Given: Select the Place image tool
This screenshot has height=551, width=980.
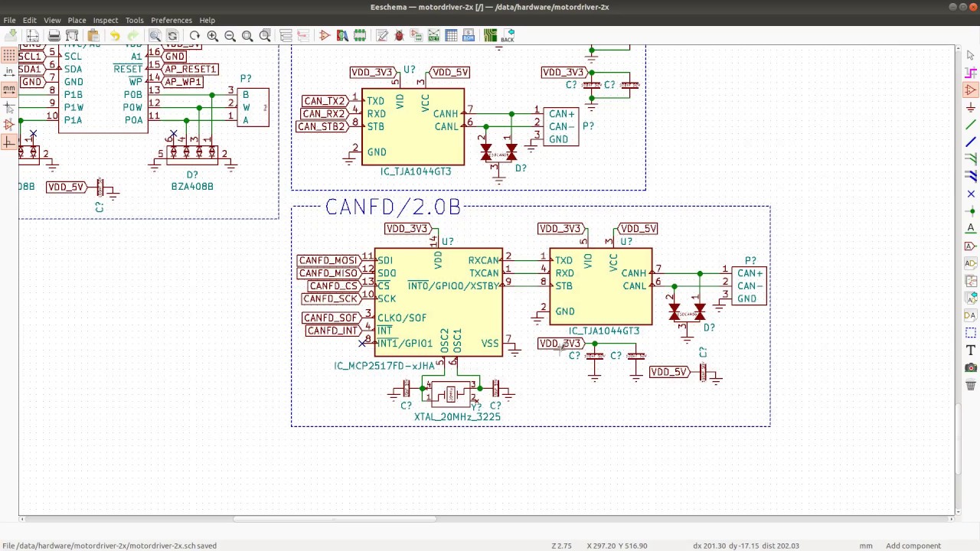Looking at the screenshot, I should click(971, 367).
